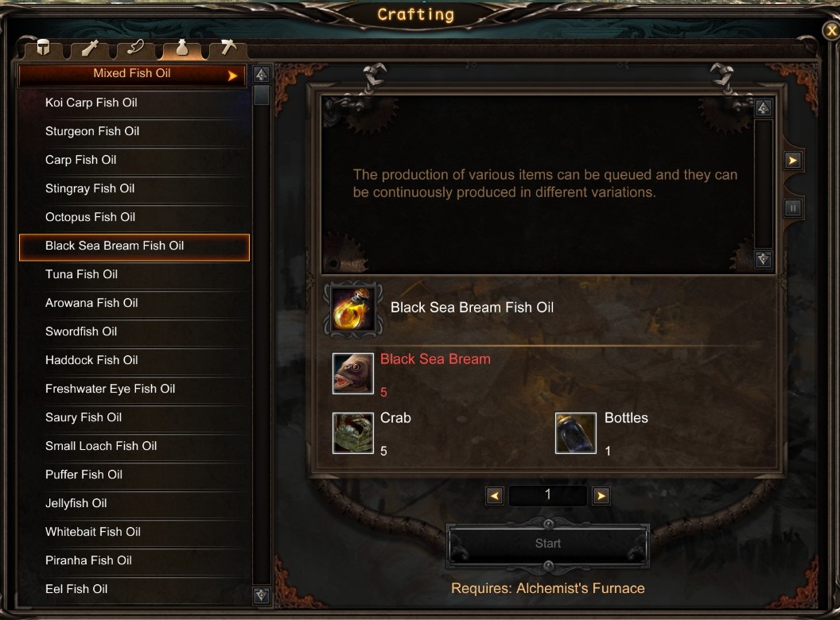Click the Crab ingredient icon
Viewport: 840px width, 620px height.
point(353,433)
